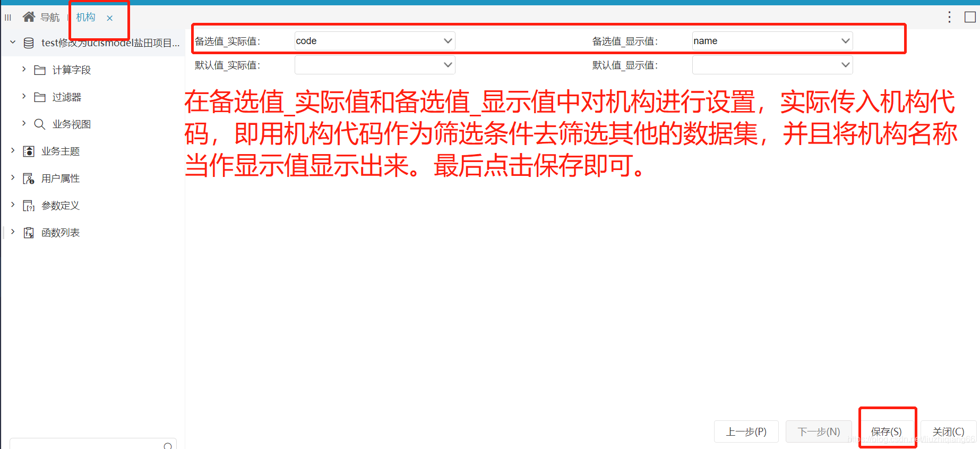This screenshot has width=980, height=449.
Task: Collapse the test data model node
Action: pos(13,42)
